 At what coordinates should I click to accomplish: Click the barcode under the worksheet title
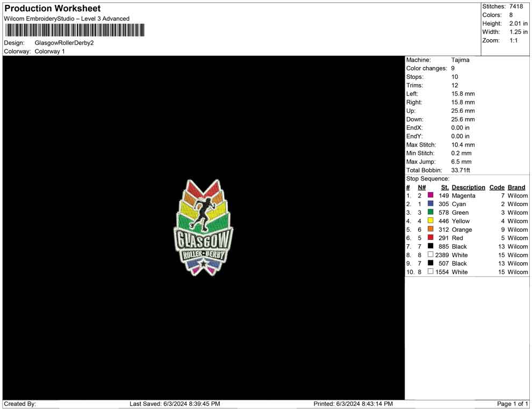pyautogui.click(x=75, y=30)
